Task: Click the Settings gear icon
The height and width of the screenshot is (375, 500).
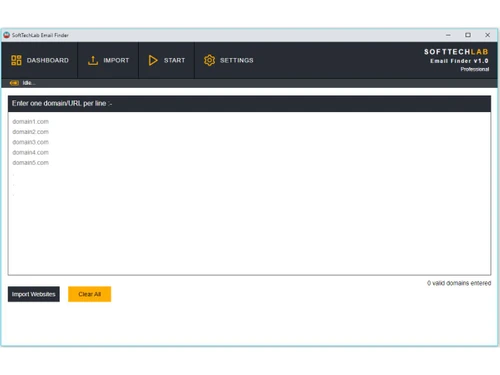Action: point(209,60)
